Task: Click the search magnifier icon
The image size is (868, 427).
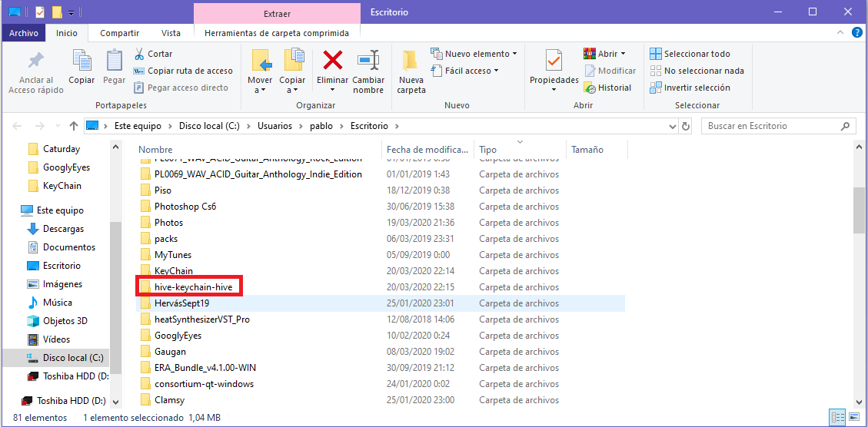Action: pos(845,126)
